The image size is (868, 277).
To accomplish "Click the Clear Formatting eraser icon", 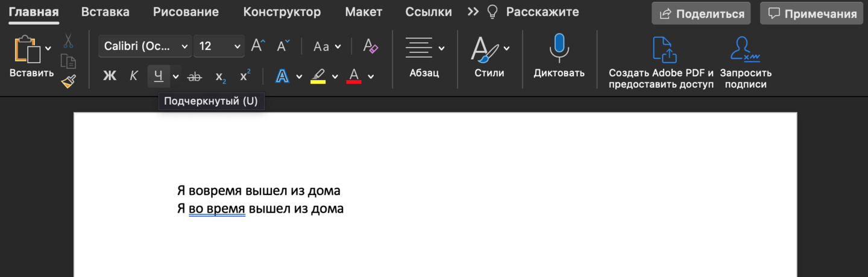I will click(370, 46).
